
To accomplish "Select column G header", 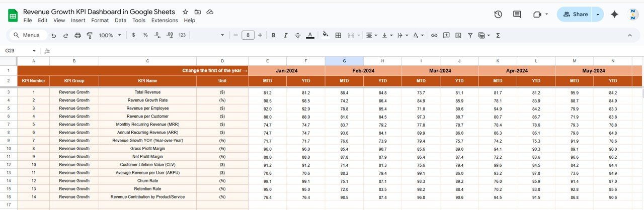I will tap(344, 61).
